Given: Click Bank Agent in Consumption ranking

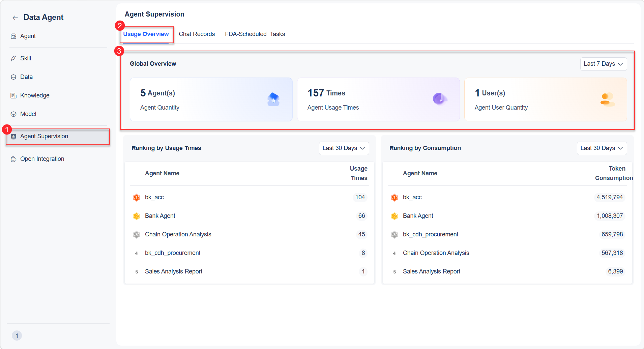Looking at the screenshot, I should (x=418, y=216).
